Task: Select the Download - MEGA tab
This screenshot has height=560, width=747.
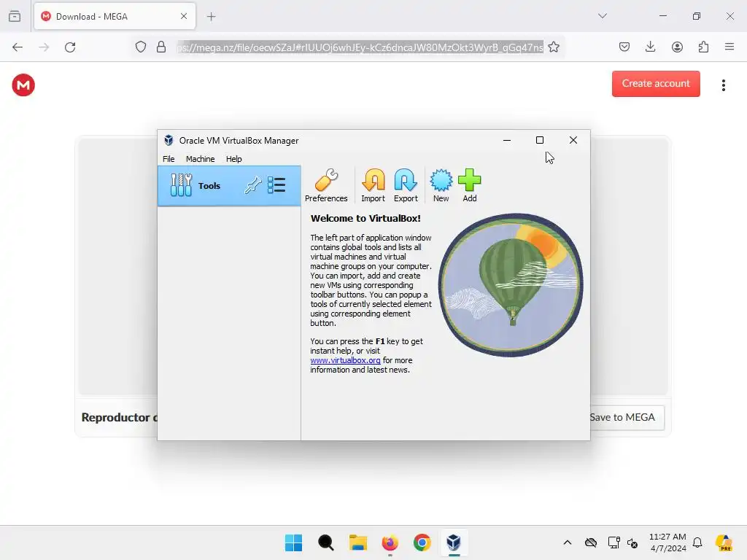Action: click(115, 16)
